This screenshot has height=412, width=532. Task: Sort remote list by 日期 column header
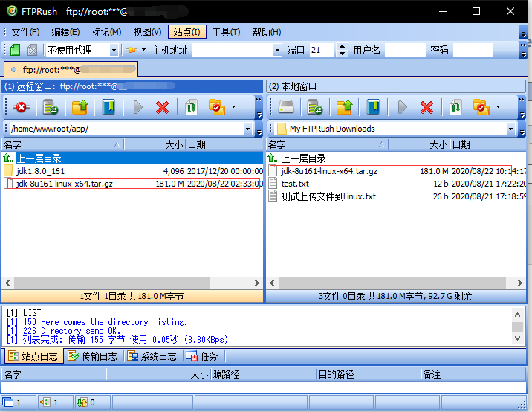[224, 145]
